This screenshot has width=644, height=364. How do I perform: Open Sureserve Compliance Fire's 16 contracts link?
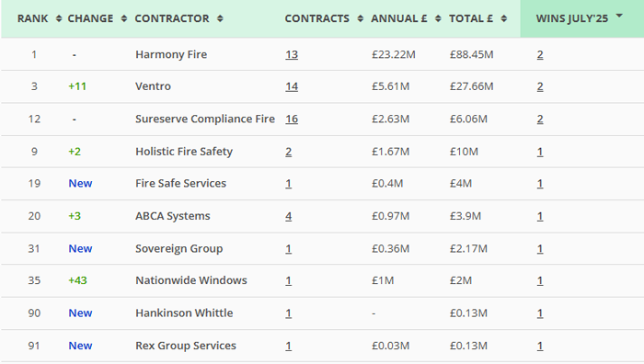pyautogui.click(x=292, y=119)
